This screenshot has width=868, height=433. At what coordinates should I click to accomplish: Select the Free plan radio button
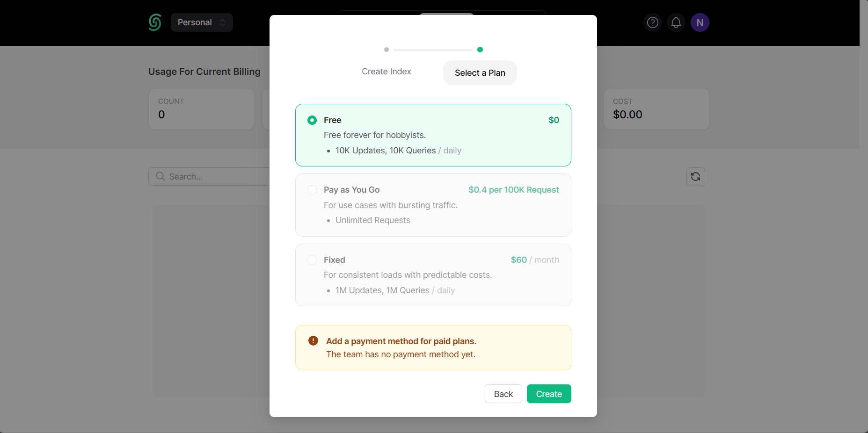click(312, 120)
